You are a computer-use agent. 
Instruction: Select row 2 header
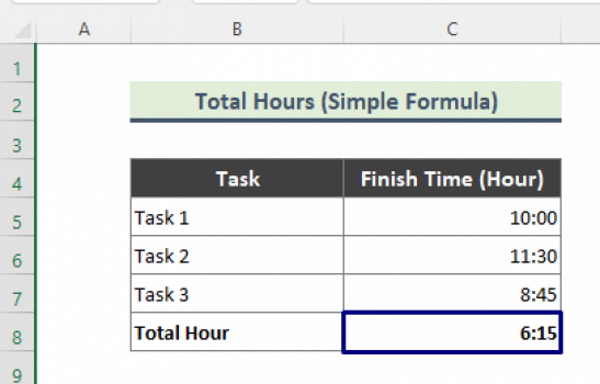pos(17,101)
